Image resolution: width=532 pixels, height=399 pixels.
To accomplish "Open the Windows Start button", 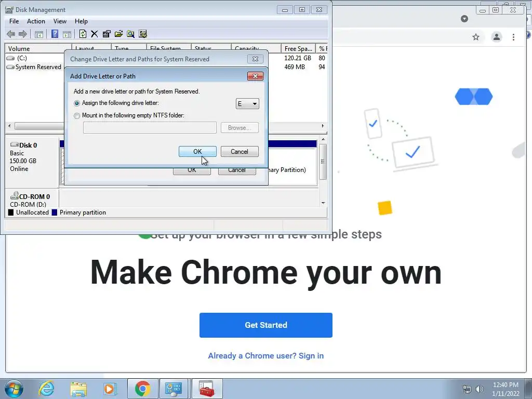I will click(14, 389).
